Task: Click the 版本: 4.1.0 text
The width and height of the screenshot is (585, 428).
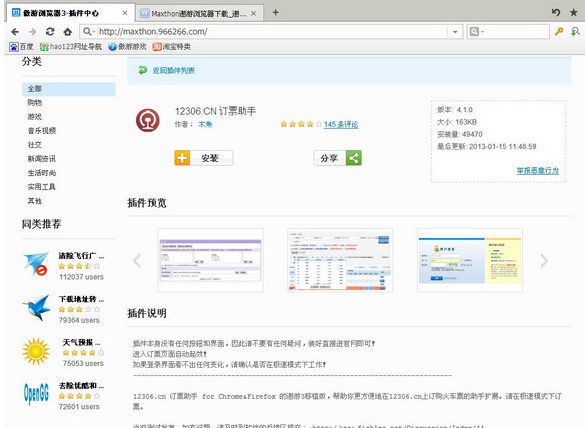Action: [455, 110]
